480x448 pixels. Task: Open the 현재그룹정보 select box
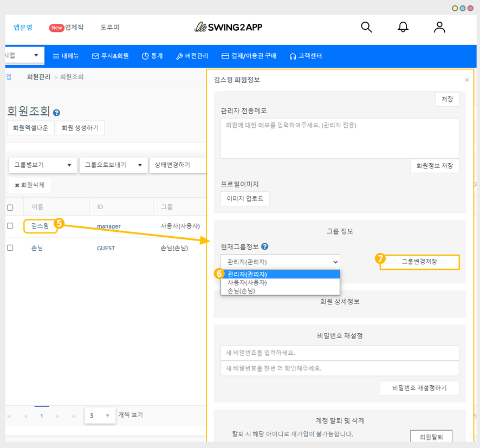pyautogui.click(x=280, y=262)
